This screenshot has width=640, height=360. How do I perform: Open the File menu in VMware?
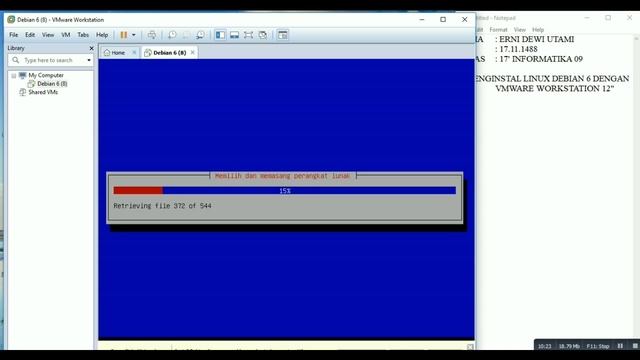(13, 35)
